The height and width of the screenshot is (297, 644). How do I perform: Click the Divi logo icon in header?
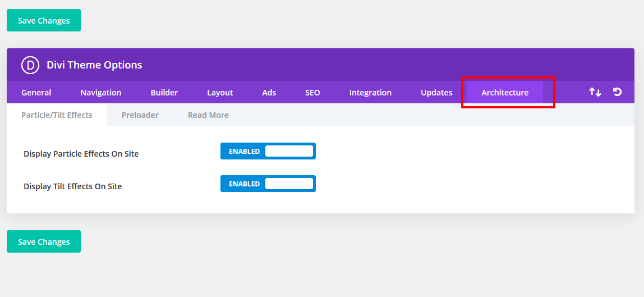click(x=30, y=65)
